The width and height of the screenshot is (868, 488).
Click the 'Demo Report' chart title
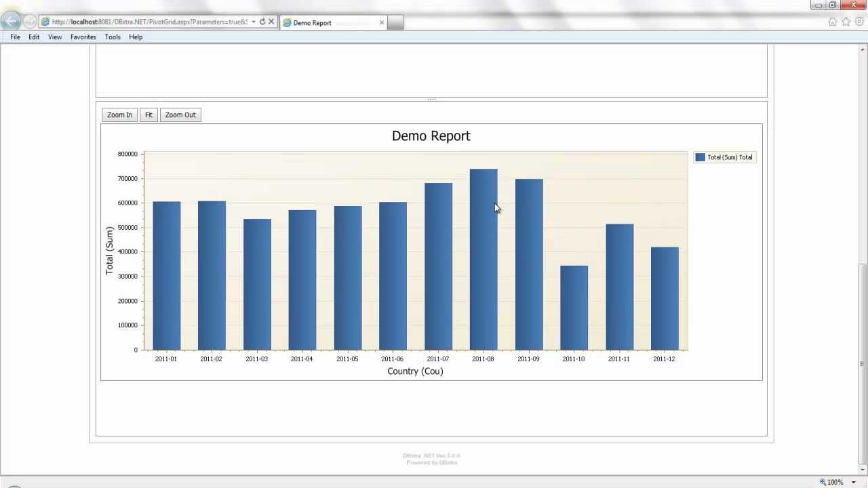(431, 136)
